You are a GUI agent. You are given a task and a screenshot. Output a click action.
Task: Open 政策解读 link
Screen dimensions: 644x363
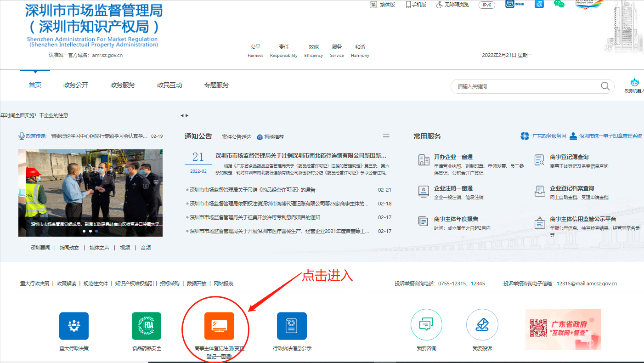pyautogui.click(x=66, y=284)
